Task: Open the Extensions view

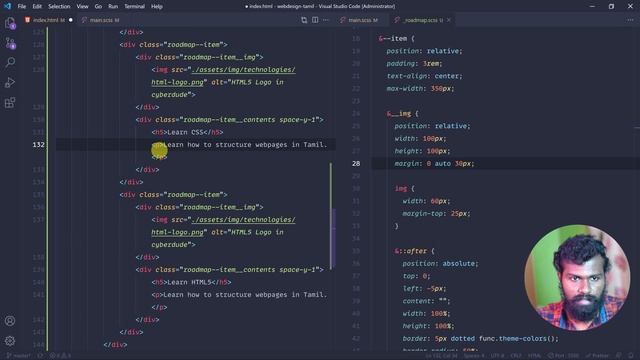Action: click(10, 102)
